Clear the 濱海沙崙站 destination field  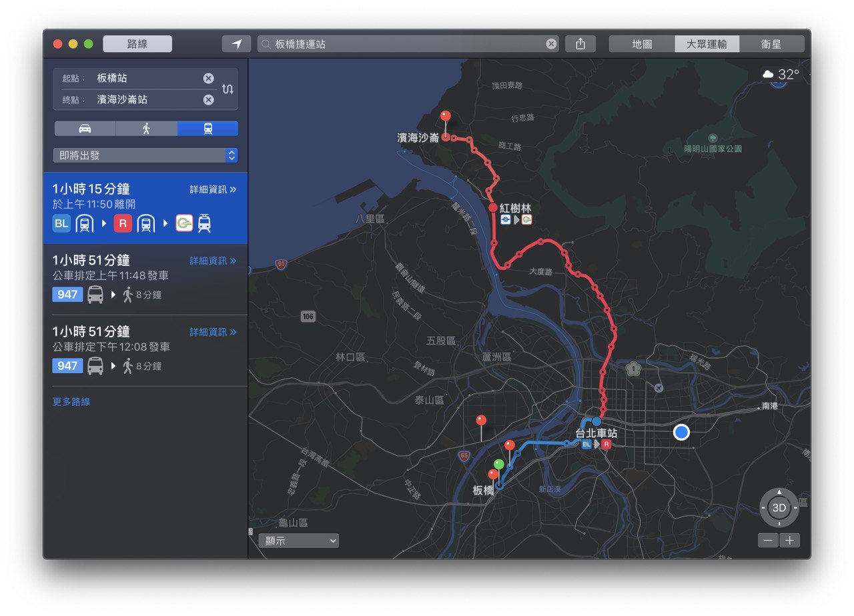point(208,99)
